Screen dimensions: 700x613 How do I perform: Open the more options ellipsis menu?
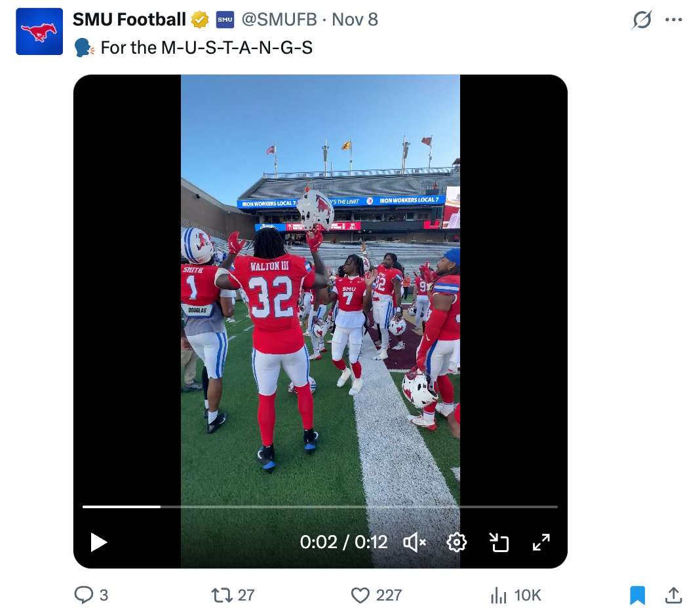(673, 20)
